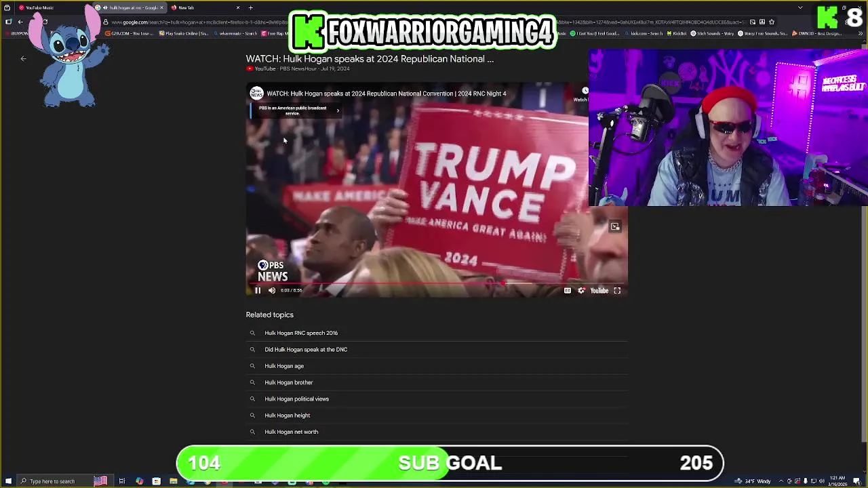Open I Got You (I Feel Good) bookmark
This screenshot has height=488, width=868.
click(594, 33)
